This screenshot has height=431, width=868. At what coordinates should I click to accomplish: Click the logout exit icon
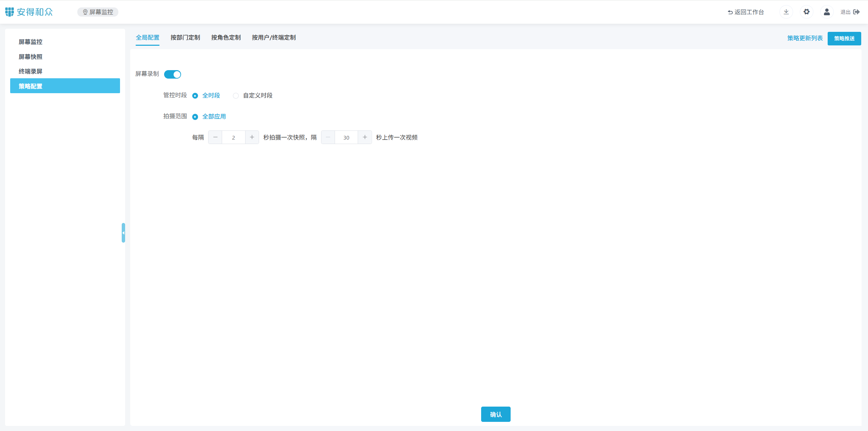pos(856,12)
